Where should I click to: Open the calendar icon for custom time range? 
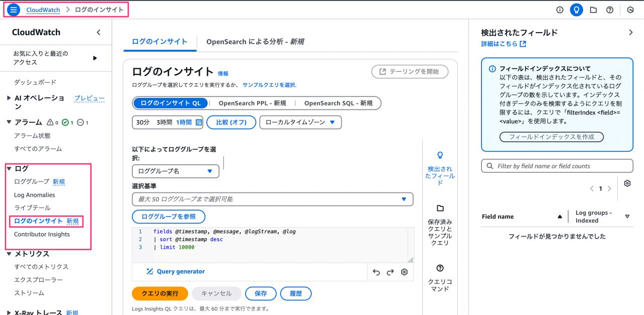198,123
